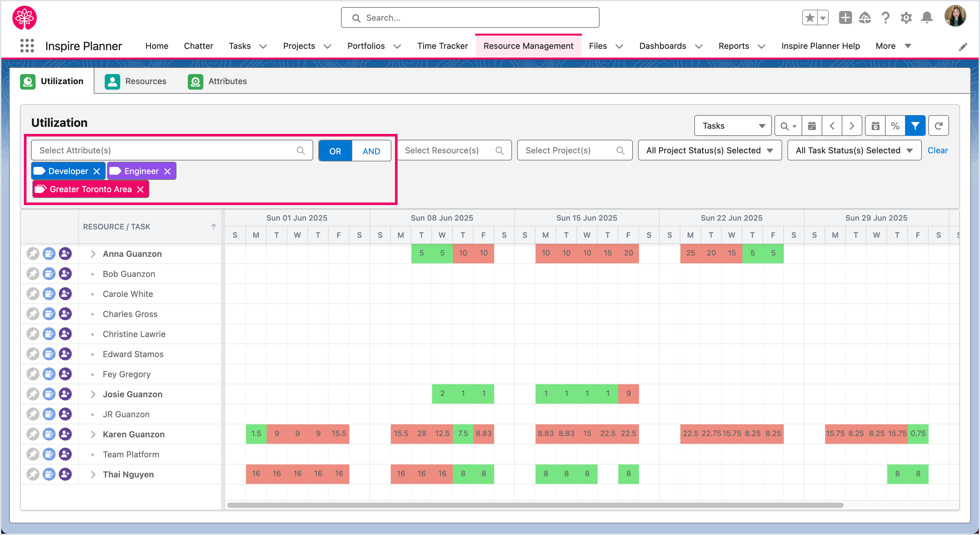Toggle percent utilization view
Image resolution: width=980 pixels, height=535 pixels.
[895, 126]
